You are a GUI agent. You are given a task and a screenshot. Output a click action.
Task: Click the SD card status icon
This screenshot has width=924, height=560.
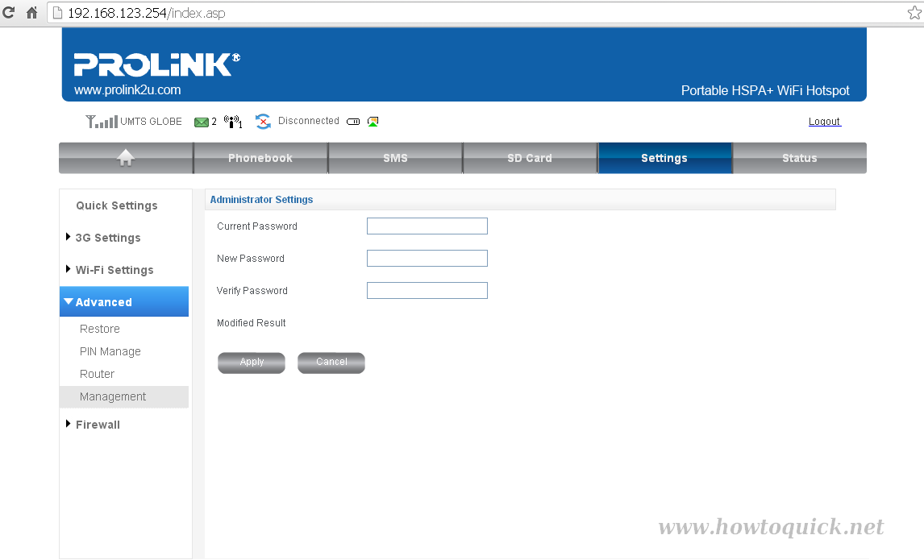click(x=373, y=121)
